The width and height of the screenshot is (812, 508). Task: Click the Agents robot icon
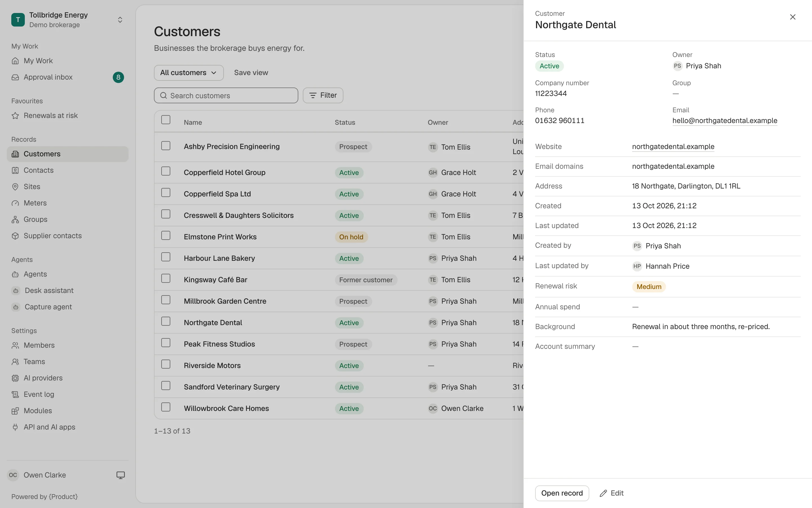pyautogui.click(x=15, y=275)
